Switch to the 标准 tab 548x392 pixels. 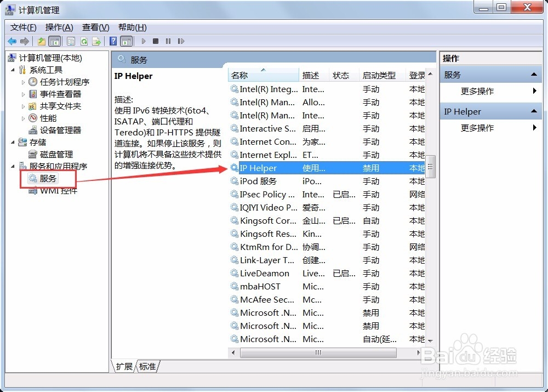(x=146, y=366)
